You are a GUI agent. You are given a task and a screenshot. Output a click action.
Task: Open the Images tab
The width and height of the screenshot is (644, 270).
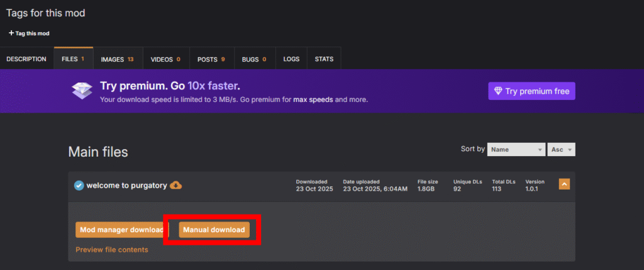117,59
